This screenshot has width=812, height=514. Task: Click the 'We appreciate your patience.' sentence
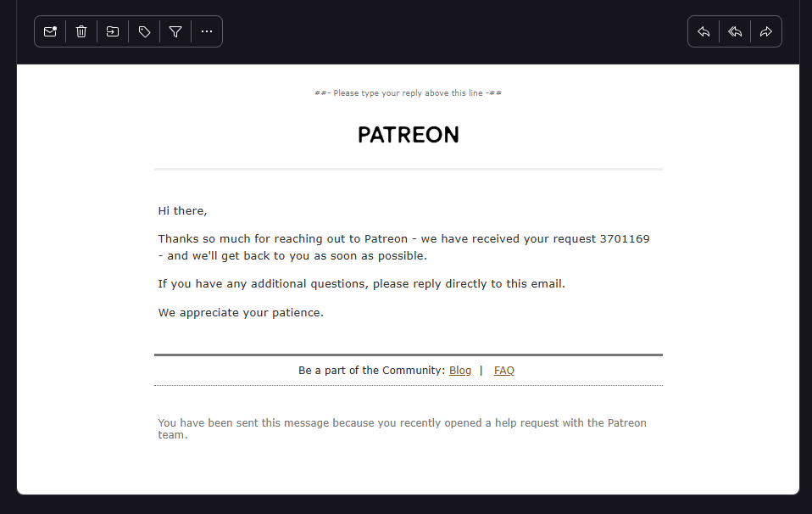point(241,312)
